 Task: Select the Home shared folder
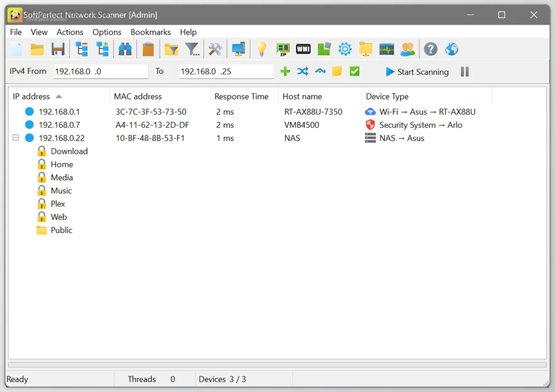(62, 164)
